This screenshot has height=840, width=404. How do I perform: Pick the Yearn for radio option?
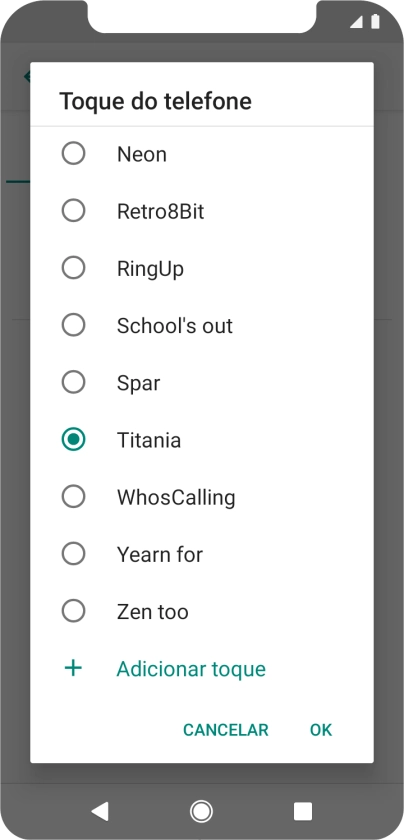tap(73, 554)
